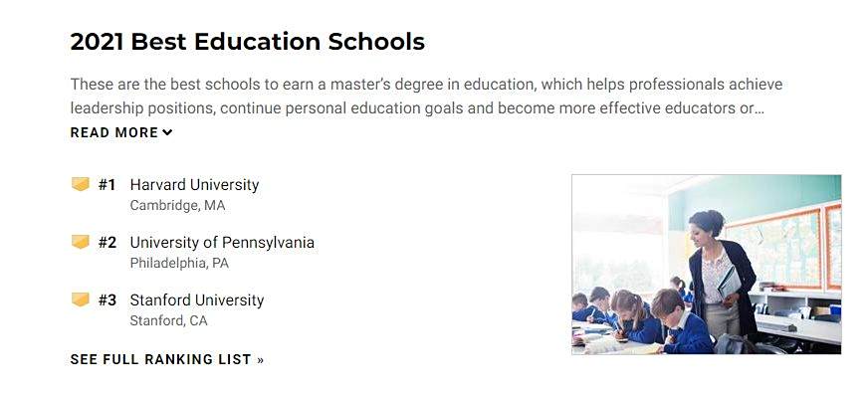Click the #1 rank number
868x398 pixels.
[107, 184]
